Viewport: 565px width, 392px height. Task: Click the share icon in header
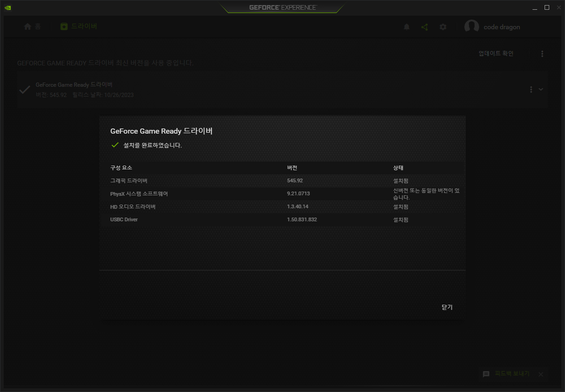(424, 27)
